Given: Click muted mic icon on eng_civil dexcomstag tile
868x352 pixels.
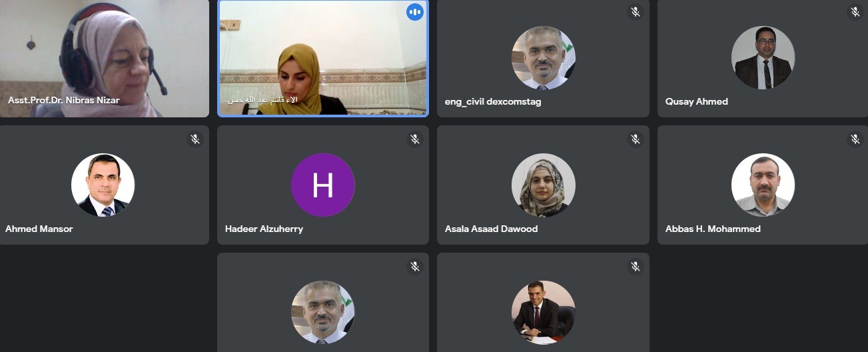Looking at the screenshot, I should [636, 12].
